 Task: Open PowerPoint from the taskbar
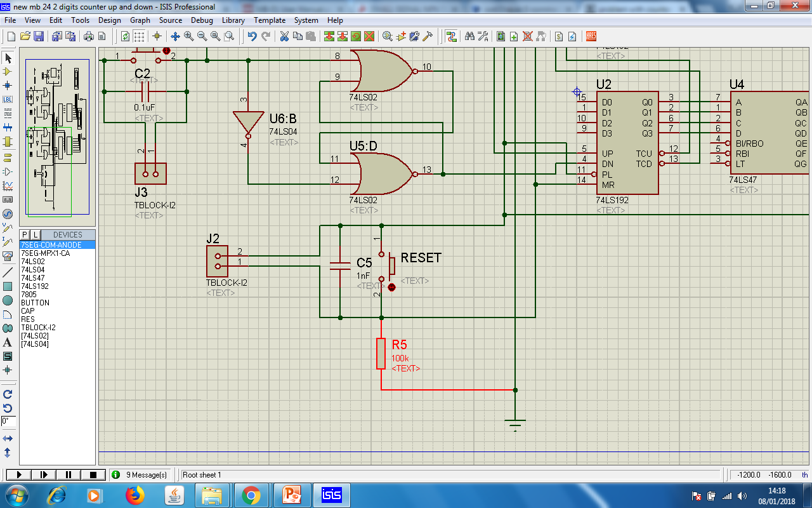pyautogui.click(x=291, y=495)
